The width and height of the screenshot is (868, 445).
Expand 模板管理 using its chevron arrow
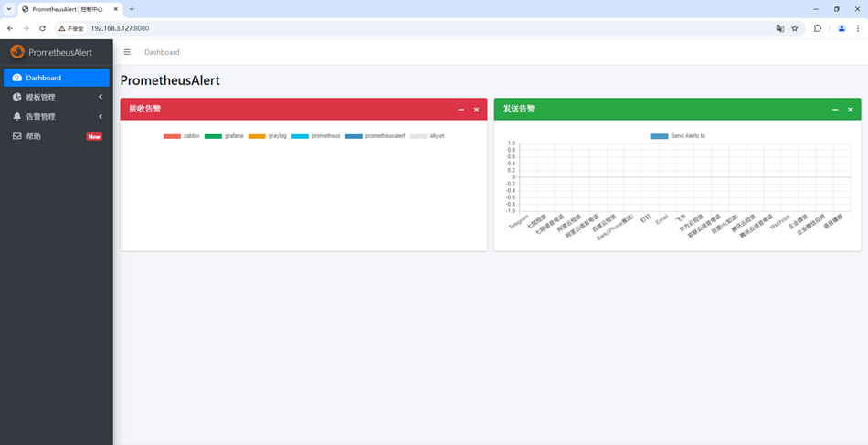(x=101, y=97)
